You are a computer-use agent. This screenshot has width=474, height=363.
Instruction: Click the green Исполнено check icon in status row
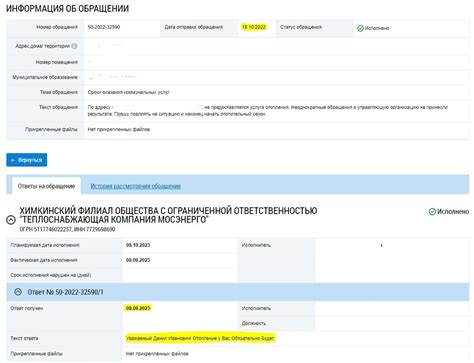coord(360,28)
